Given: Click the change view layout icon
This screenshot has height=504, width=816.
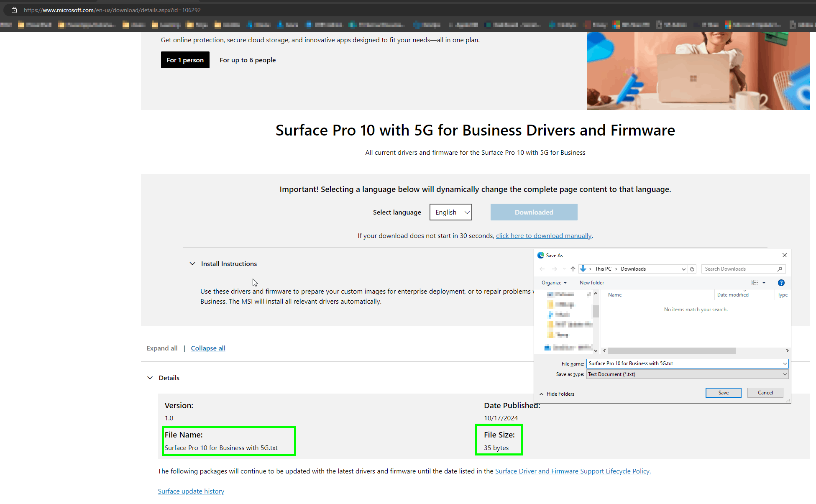Looking at the screenshot, I should 755,283.
